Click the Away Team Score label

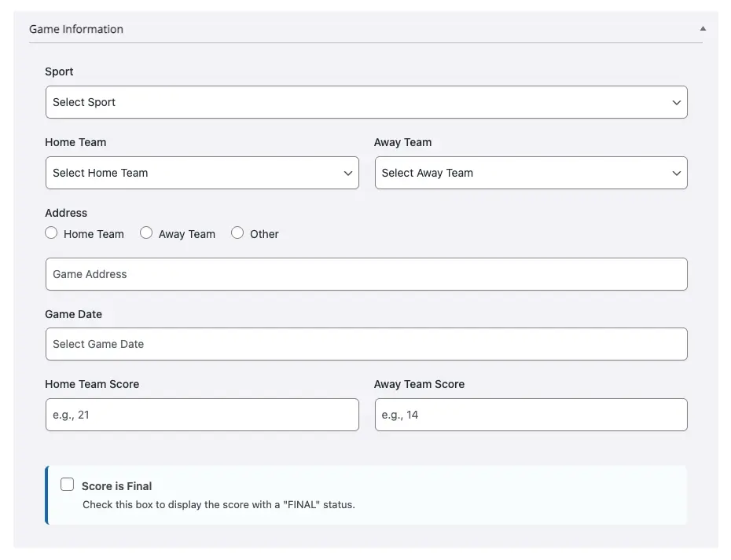point(419,384)
